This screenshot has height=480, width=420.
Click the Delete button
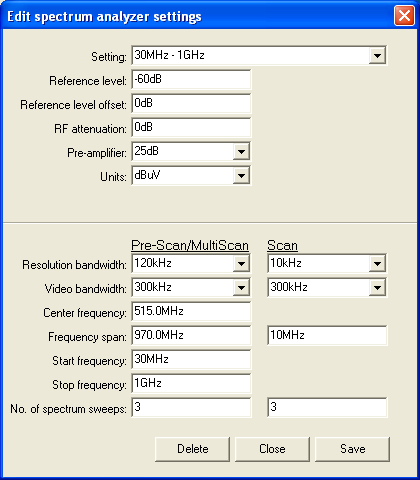coord(192,449)
